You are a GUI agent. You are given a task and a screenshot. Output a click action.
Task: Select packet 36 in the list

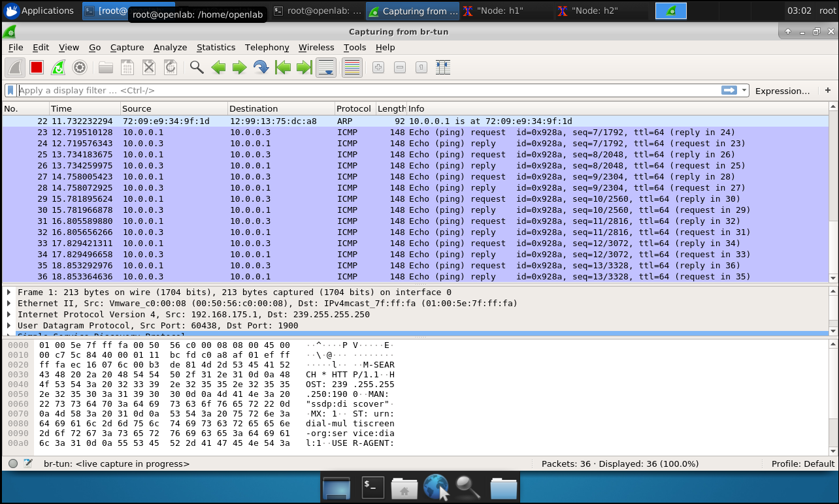tap(415, 277)
